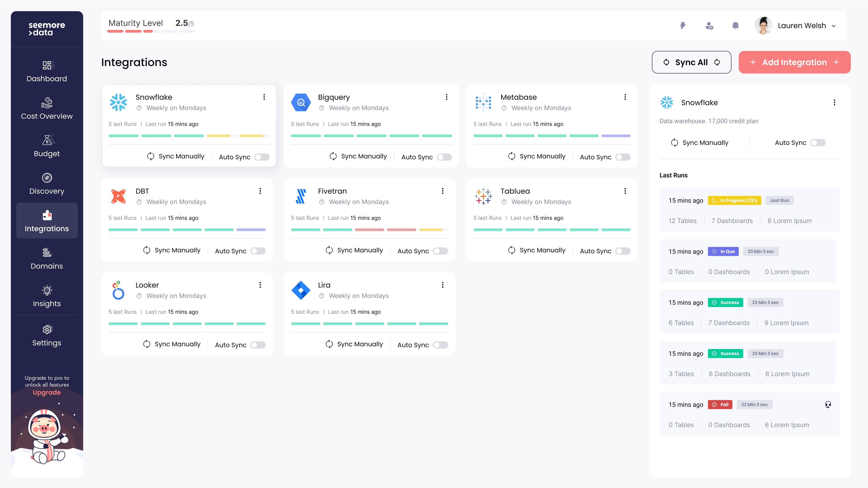Click the Snowflake icon in the details panel
868x488 pixels.
coord(667,102)
